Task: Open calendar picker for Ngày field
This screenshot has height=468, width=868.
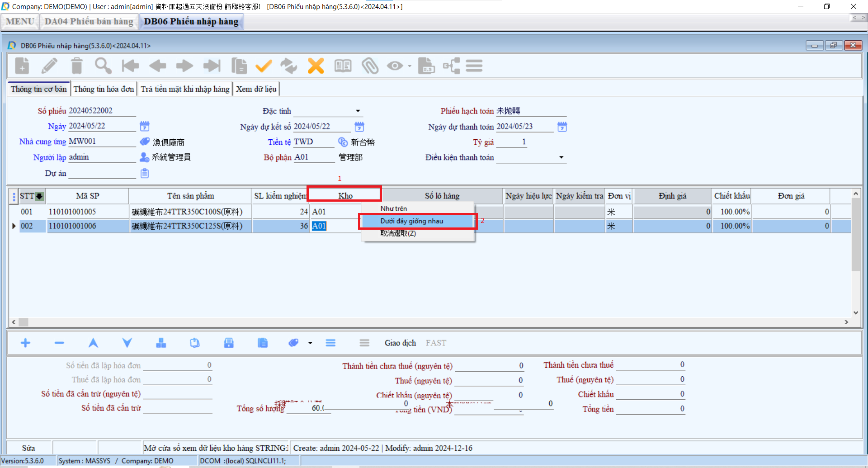Action: [x=145, y=126]
